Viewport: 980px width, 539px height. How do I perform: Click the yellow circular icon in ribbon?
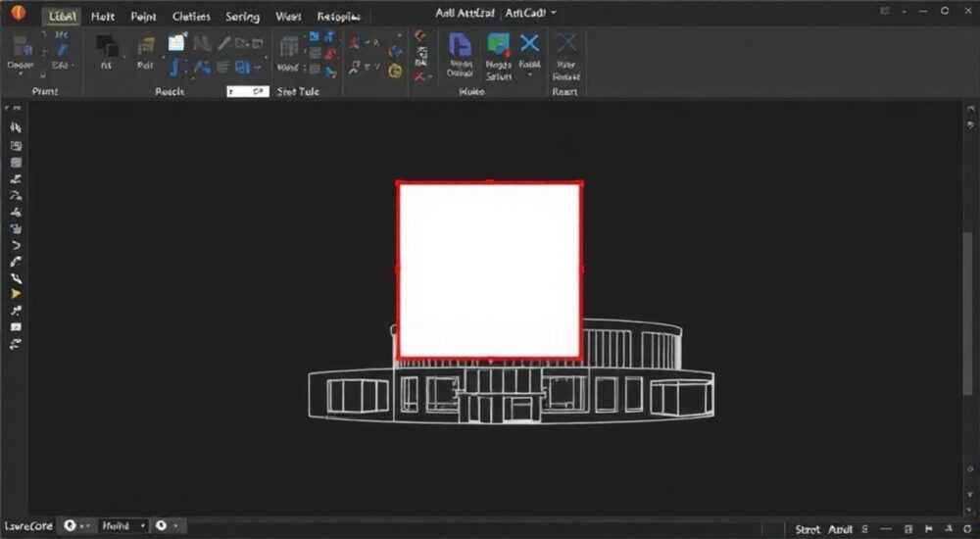coord(395,71)
